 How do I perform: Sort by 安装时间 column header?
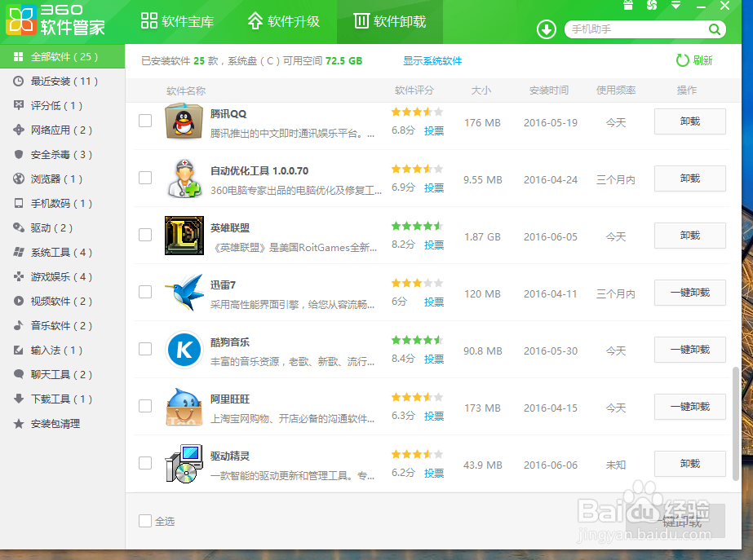549,90
